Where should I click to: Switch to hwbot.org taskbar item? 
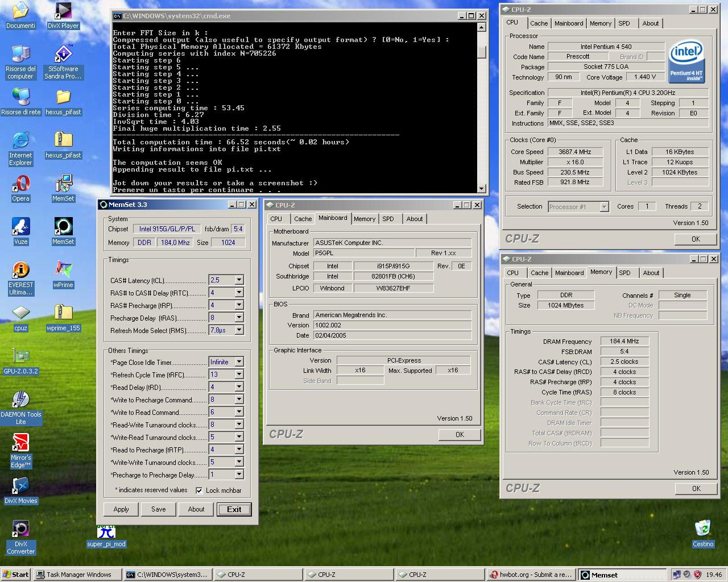(x=531, y=575)
